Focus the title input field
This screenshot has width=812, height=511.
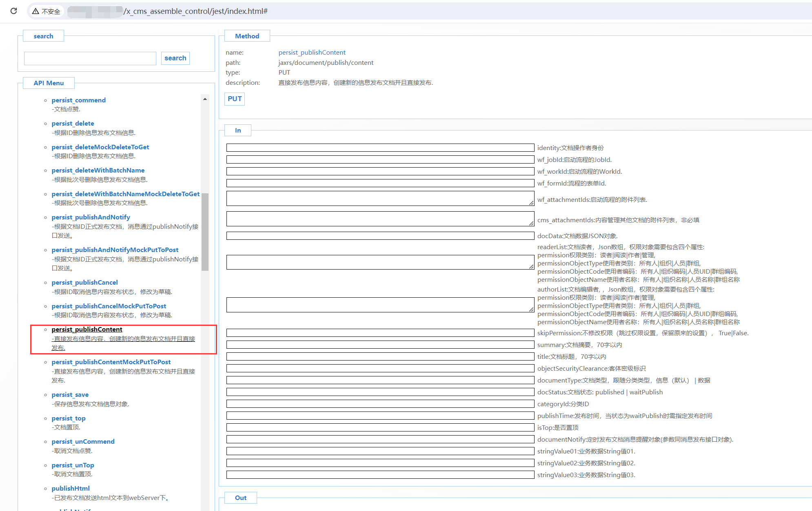point(380,356)
